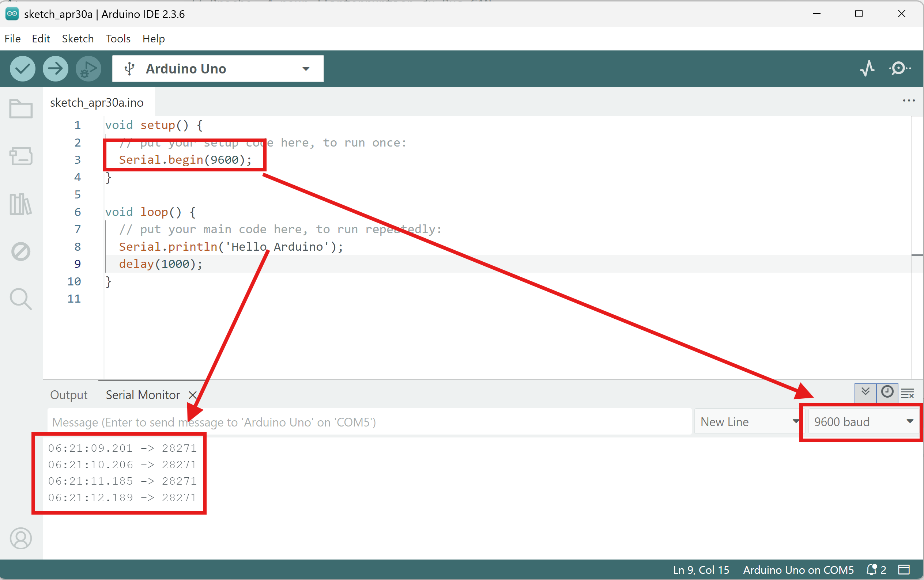Clear the Serial Monitor output
Viewport: 924px width, 580px height.
pos(908,393)
